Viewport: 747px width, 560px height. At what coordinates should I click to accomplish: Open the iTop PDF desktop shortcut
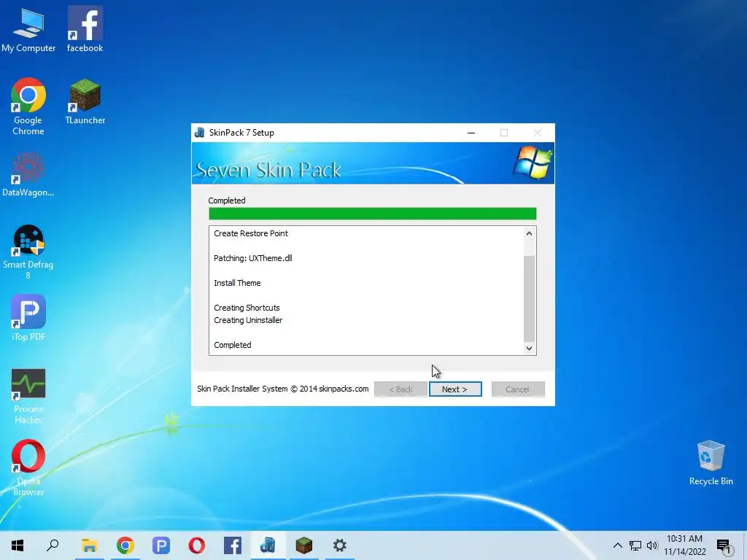click(28, 318)
